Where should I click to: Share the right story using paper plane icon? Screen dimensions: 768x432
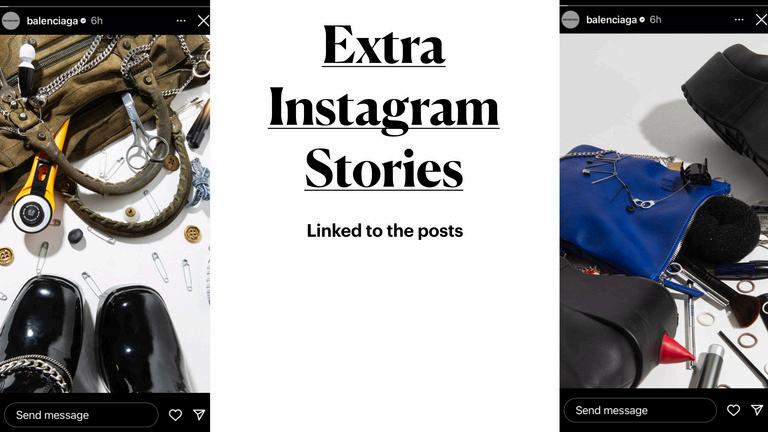[x=758, y=410]
